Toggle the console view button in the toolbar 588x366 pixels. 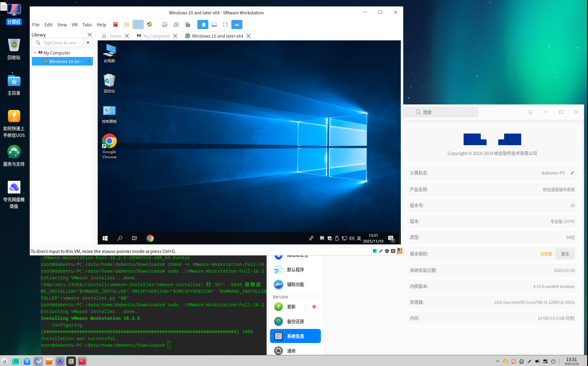237,25
